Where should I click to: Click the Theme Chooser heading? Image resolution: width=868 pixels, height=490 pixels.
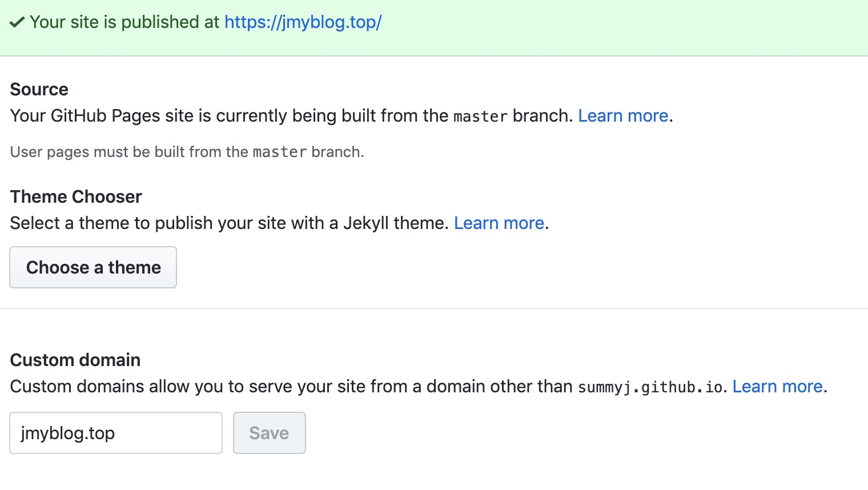click(76, 197)
